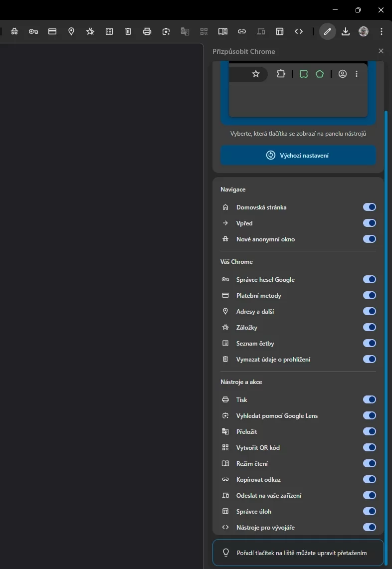Click the pencil customize icon in toolbar
The height and width of the screenshot is (569, 392).
327,31
